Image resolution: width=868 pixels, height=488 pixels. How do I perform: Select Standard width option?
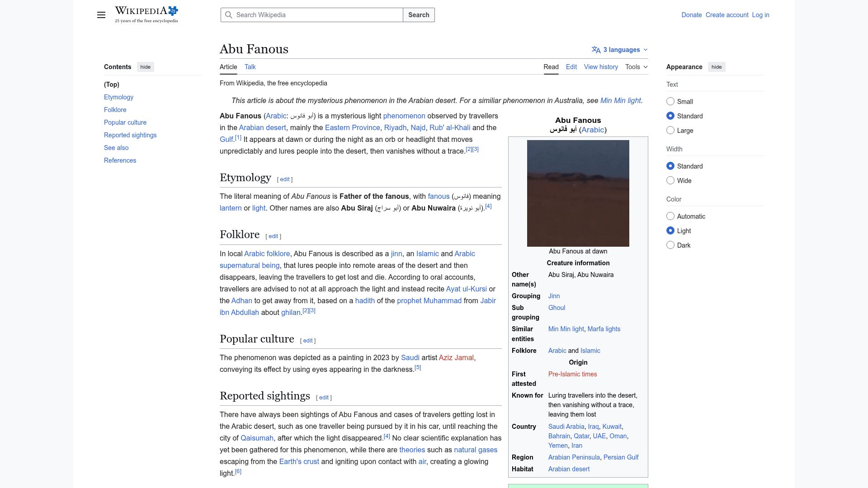pos(670,166)
